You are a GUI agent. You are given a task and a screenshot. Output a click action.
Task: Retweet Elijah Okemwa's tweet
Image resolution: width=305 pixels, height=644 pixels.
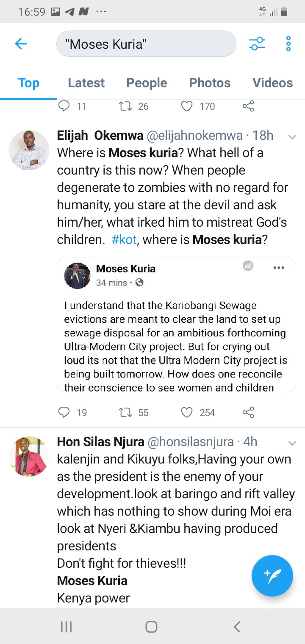click(x=125, y=412)
